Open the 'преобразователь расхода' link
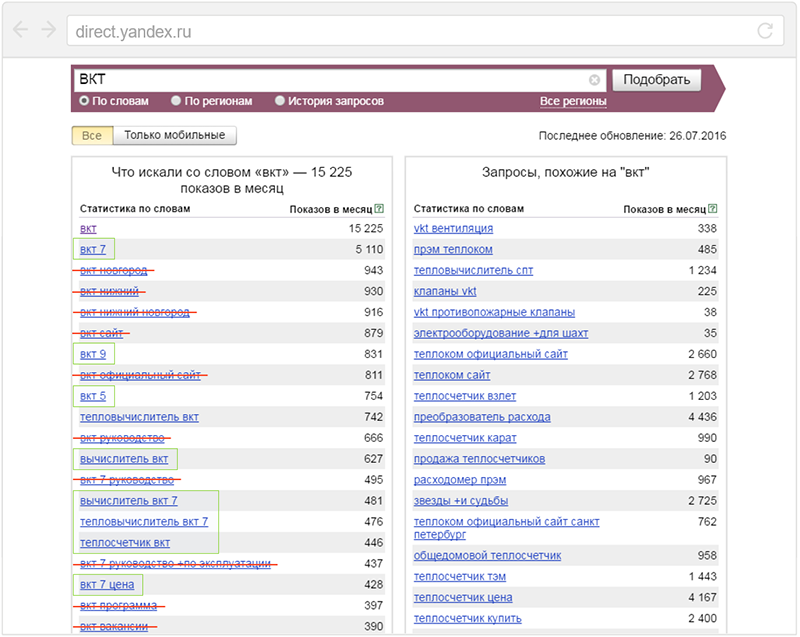This screenshot has height=637, width=800. click(x=482, y=417)
